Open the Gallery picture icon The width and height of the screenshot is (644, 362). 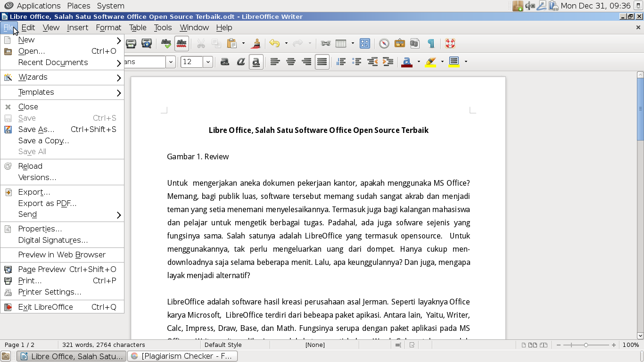tap(400, 44)
